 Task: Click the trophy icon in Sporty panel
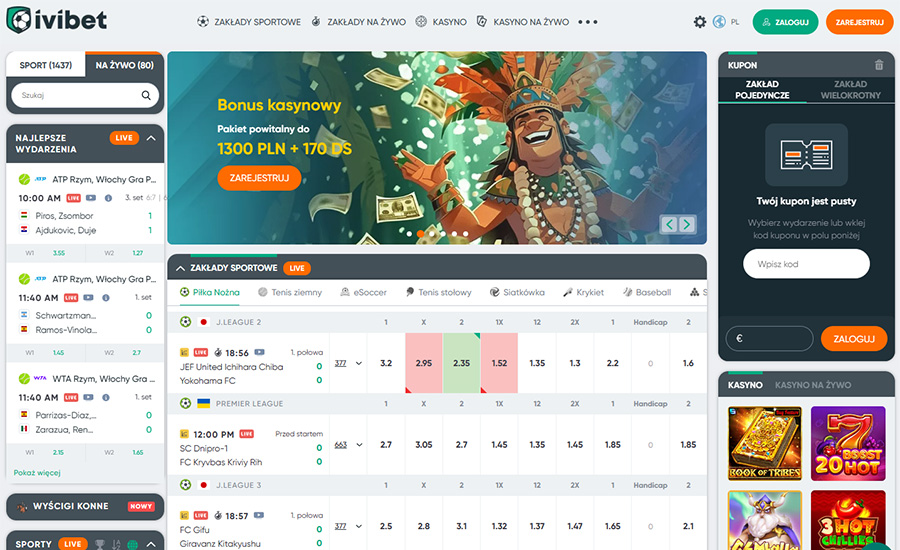click(100, 544)
